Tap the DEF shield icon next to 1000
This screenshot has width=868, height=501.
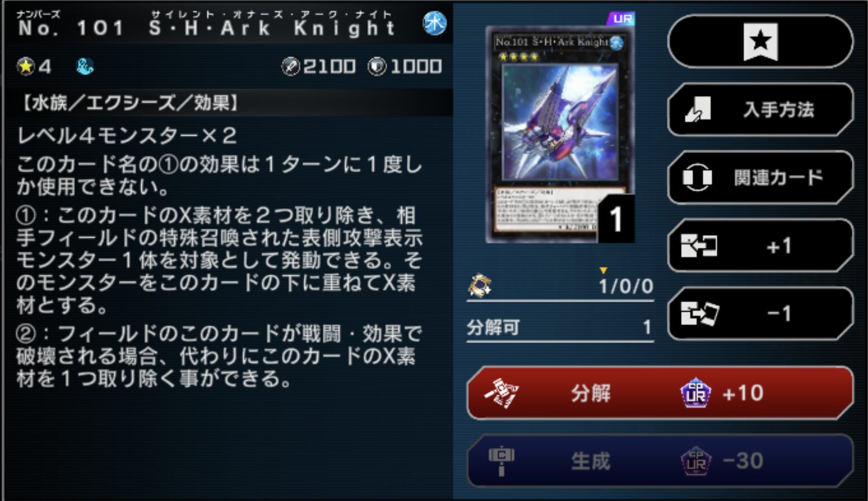[x=377, y=66]
